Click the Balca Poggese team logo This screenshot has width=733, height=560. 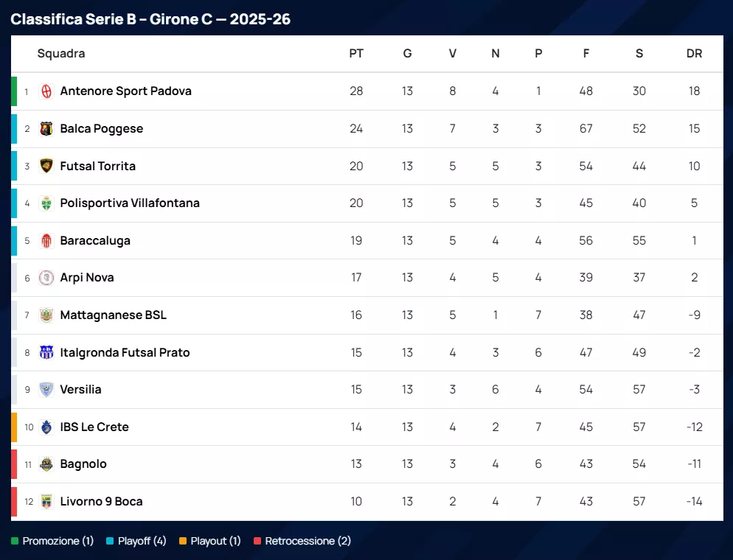pyautogui.click(x=46, y=129)
